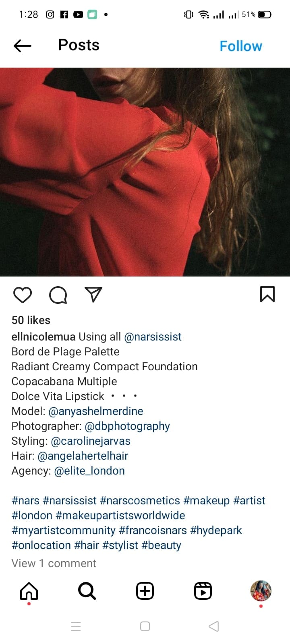
Task: Open @dbphotography photographer profile
Action: pos(127,426)
